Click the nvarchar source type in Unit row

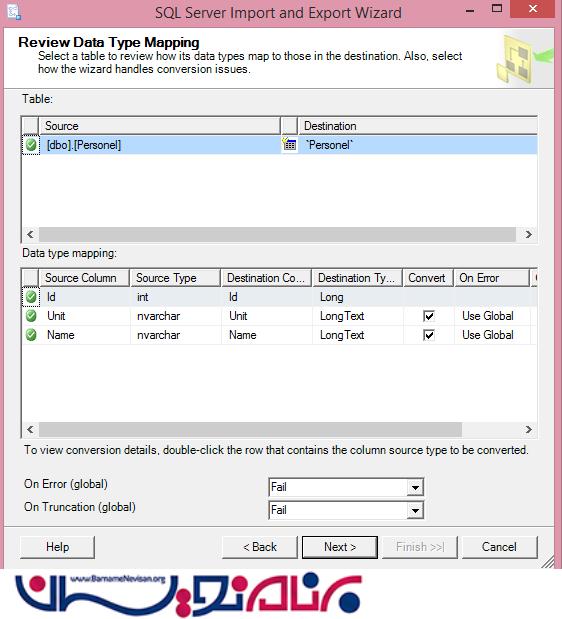[x=176, y=316]
